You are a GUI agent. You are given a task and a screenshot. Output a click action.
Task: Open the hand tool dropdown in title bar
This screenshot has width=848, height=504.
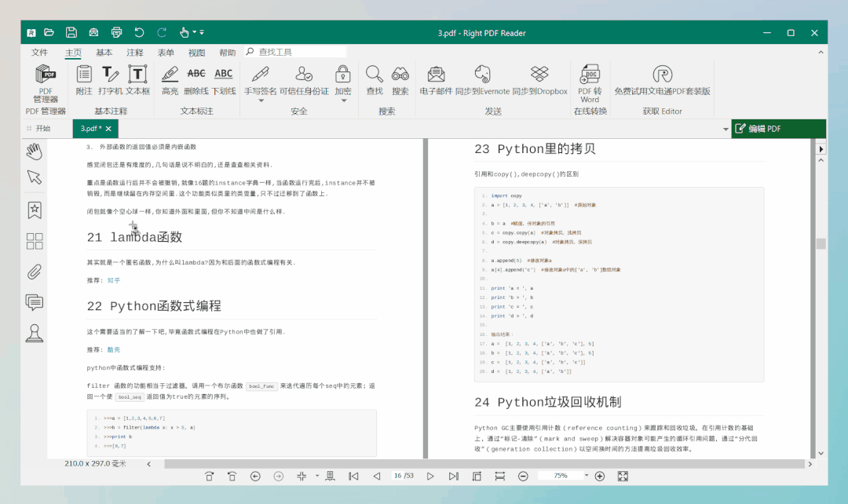195,32
